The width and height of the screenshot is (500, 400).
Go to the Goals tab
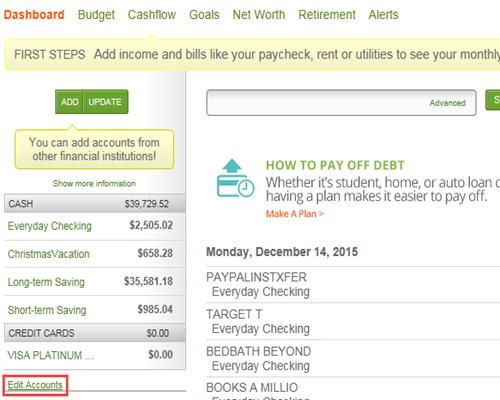(x=204, y=15)
